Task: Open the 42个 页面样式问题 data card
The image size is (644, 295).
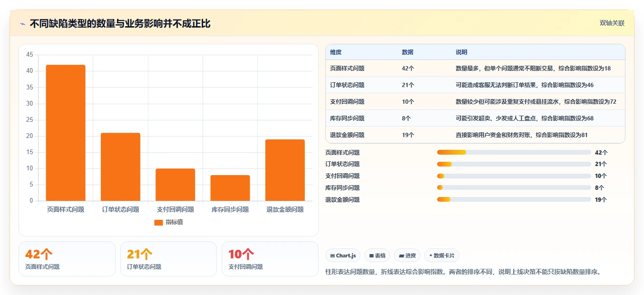Action: [67, 259]
